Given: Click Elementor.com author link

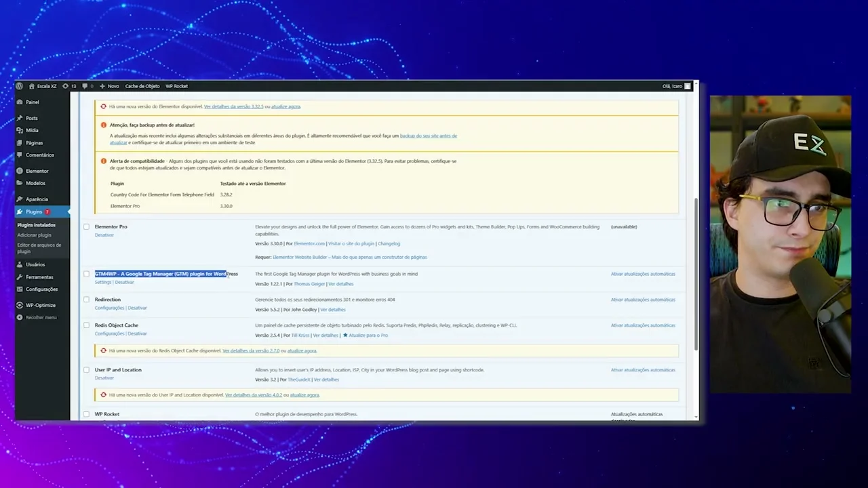Looking at the screenshot, I should click(309, 243).
